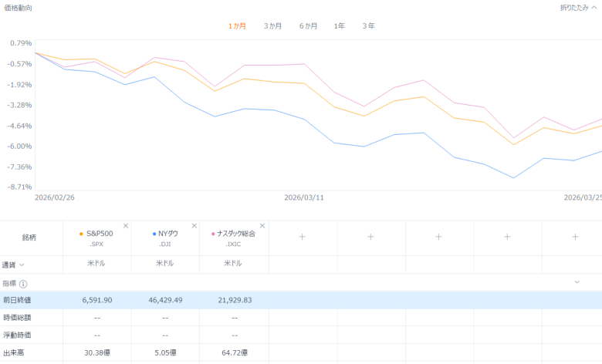Viewport: 602px width, 364px height.
Task: Click the ナスダック総合 pink legend dot
Action: coord(213,234)
